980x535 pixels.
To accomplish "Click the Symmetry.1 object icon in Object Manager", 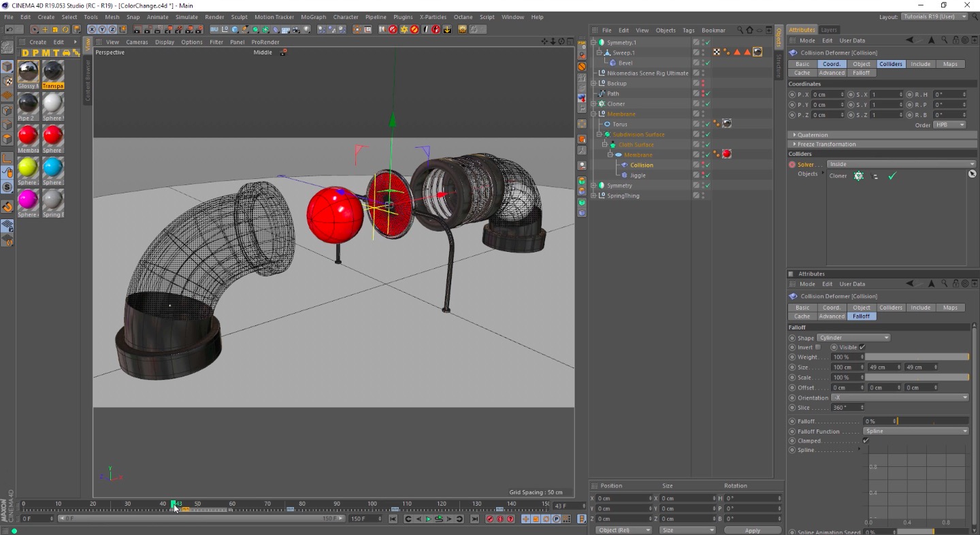I will [602, 42].
